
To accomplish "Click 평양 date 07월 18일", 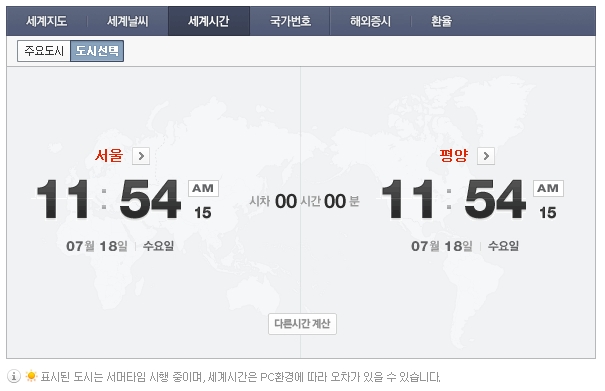I will pyautogui.click(x=442, y=246).
